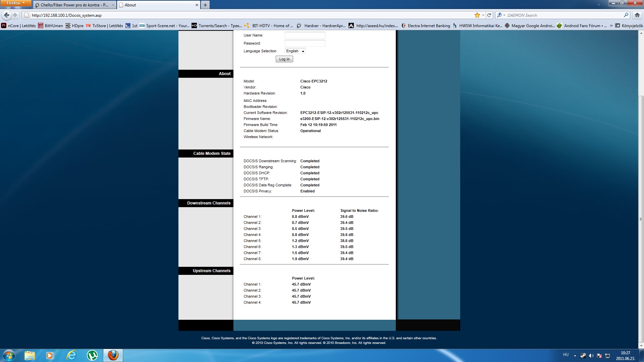644x362 pixels.
Task: Open the Sport-Scene.net bookmark
Action: tap(164, 25)
